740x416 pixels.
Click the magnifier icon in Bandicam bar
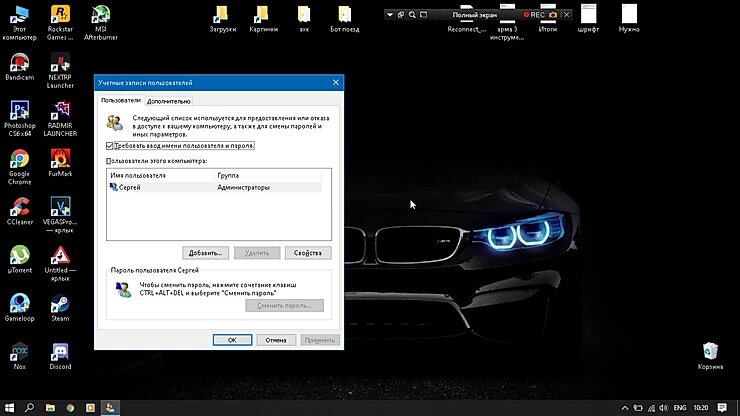coord(412,15)
